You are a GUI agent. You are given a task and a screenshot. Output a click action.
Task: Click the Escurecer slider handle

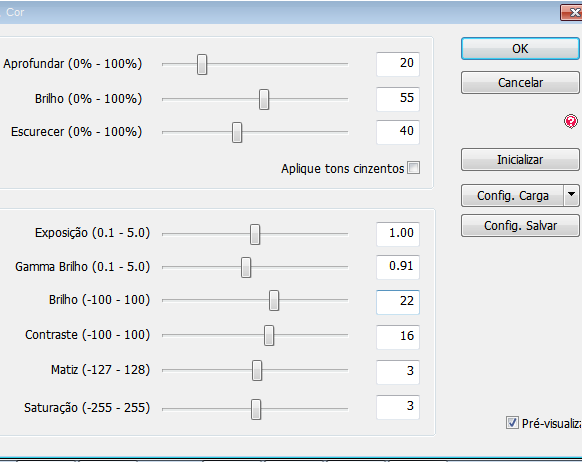coord(237,132)
